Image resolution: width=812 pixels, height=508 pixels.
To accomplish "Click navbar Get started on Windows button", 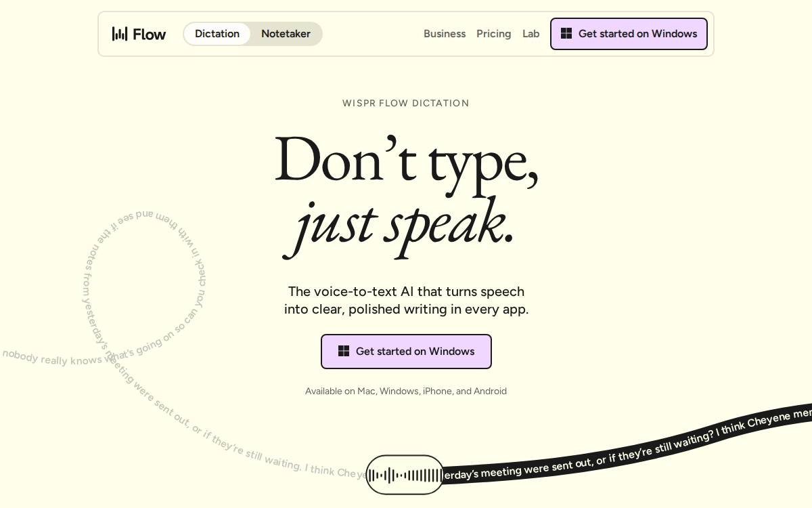I will click(x=629, y=34).
